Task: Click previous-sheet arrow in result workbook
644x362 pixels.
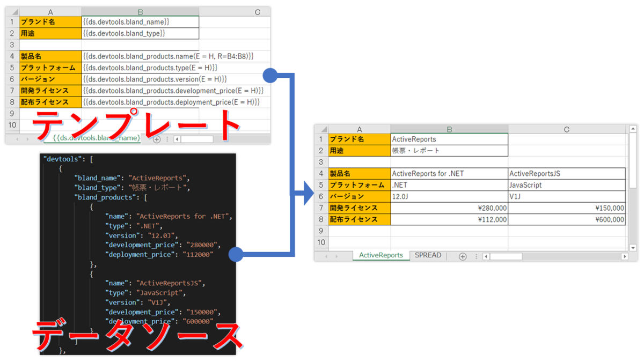Action: coord(325,256)
